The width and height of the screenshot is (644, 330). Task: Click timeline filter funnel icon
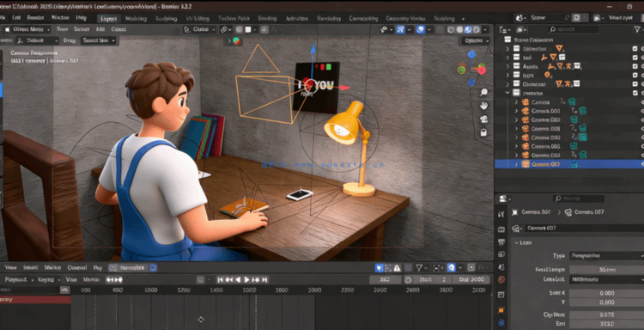(x=419, y=268)
